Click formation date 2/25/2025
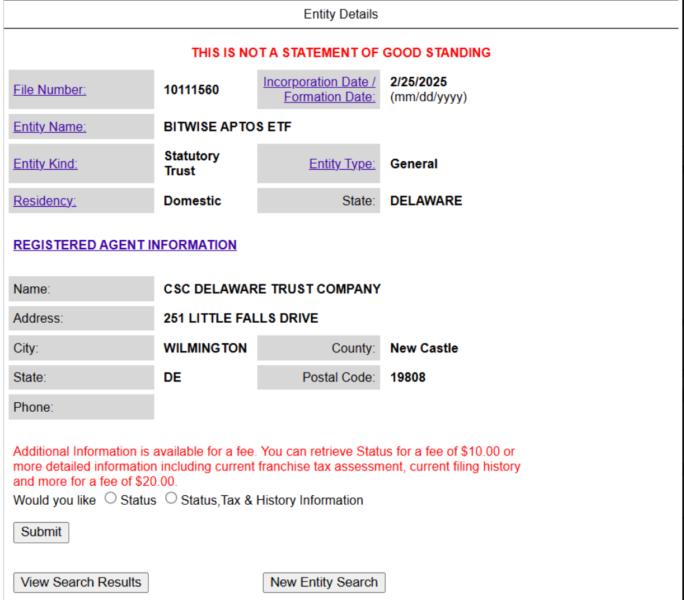Image resolution: width=684 pixels, height=600 pixels. tap(418, 82)
